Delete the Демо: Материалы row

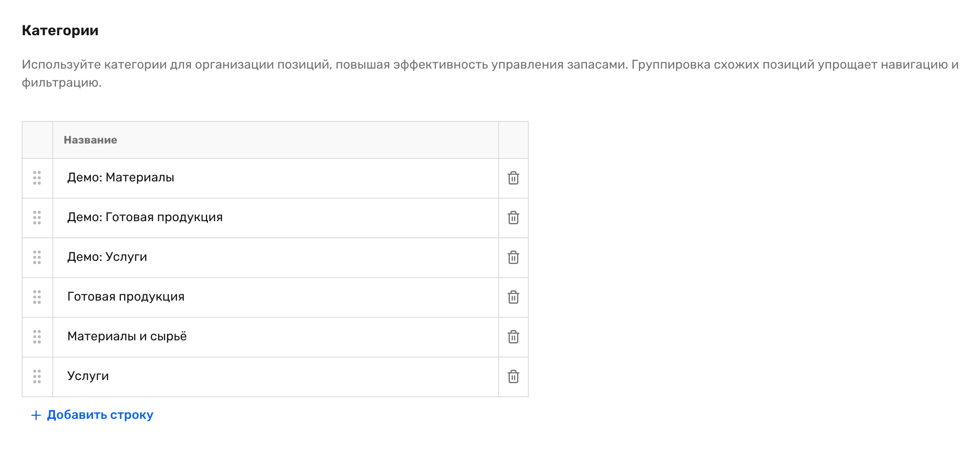tap(513, 178)
